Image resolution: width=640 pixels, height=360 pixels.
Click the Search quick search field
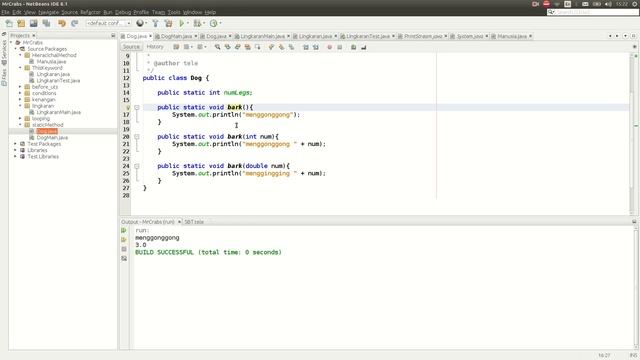(x=593, y=12)
